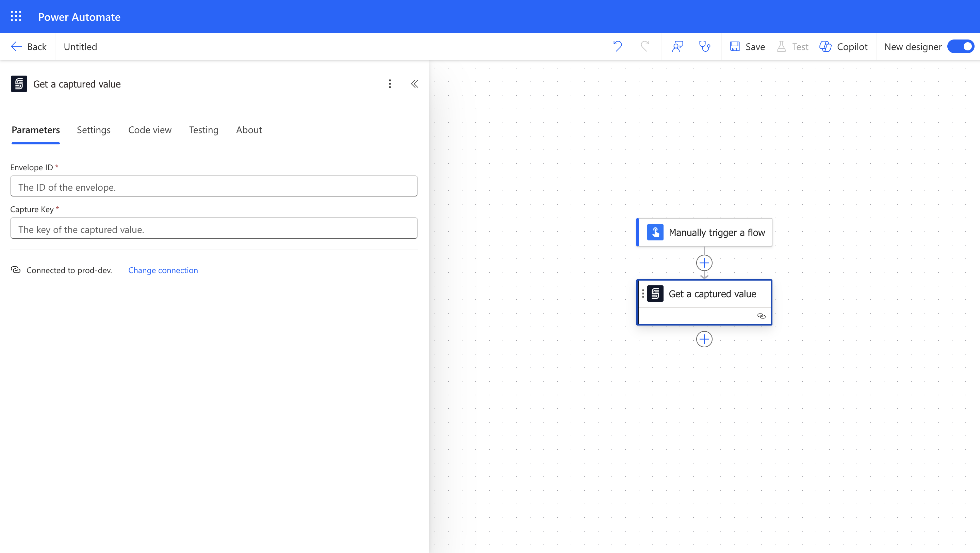Click the Redo arrow icon
The width and height of the screenshot is (980, 553).
click(645, 46)
